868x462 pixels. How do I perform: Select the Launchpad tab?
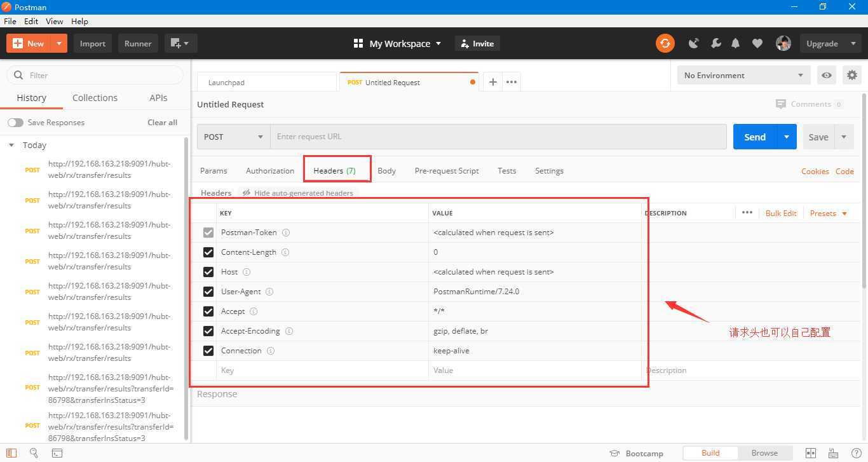pos(266,82)
